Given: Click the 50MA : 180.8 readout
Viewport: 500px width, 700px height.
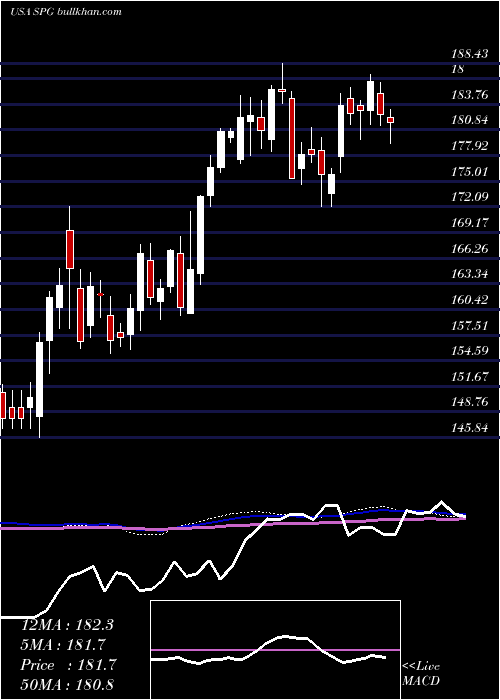Looking at the screenshot, I should 67,684.
